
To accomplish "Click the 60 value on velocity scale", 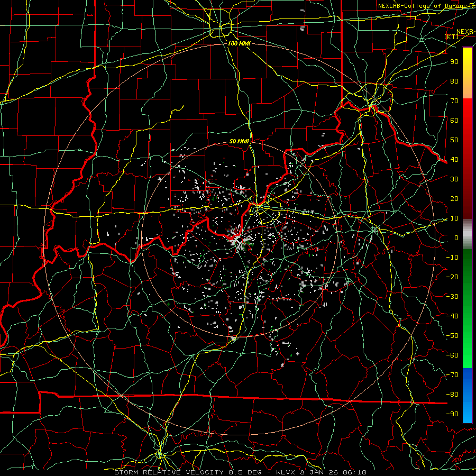I will (x=454, y=120).
